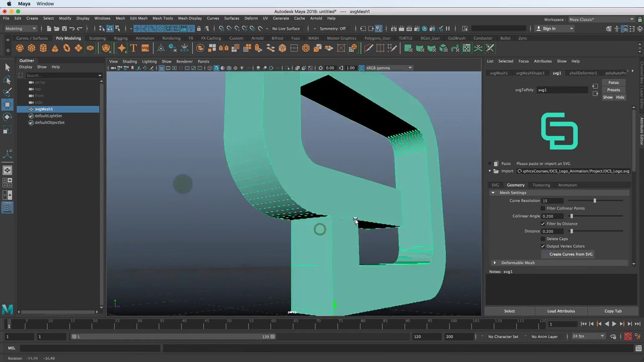Click the pause IPR render icon

tap(448, 29)
